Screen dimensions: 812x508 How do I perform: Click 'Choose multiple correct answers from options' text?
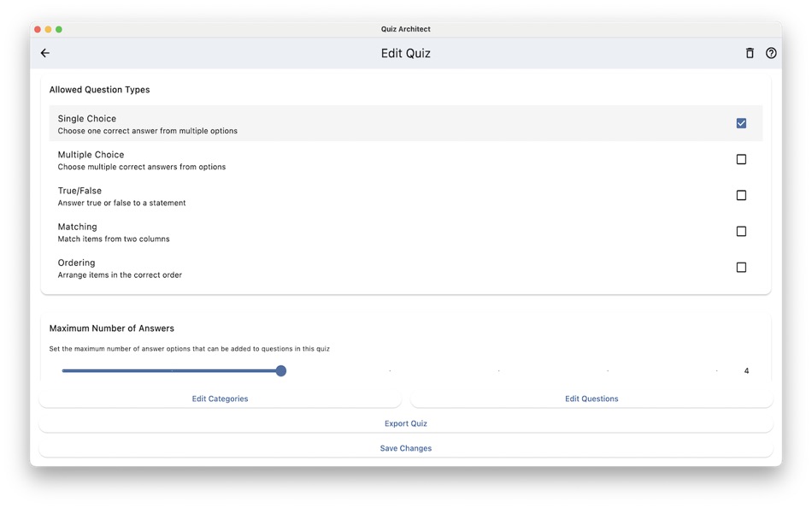tap(141, 167)
